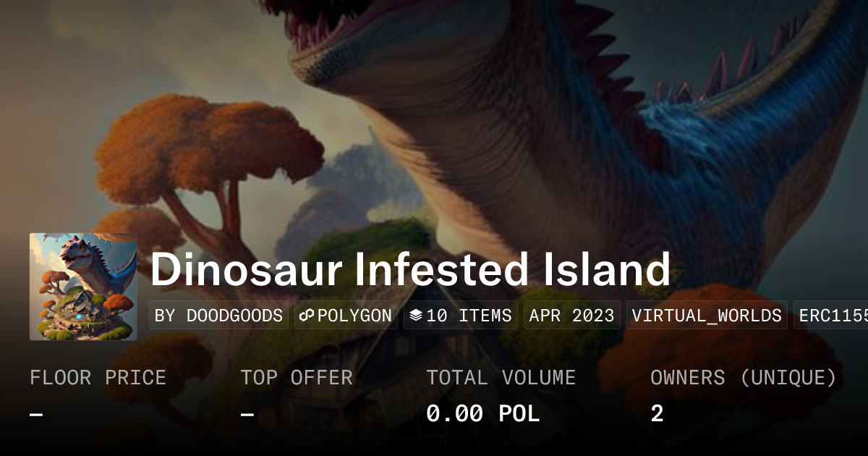Click the dash value under Floor Price
Image resolution: width=868 pixels, height=456 pixels.
pyautogui.click(x=36, y=414)
